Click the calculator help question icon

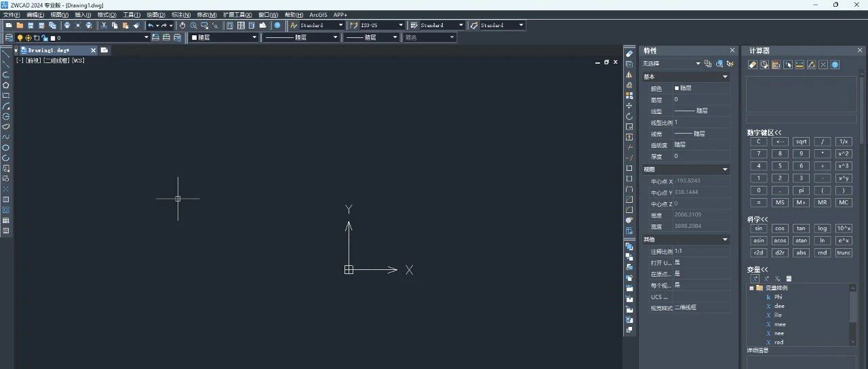pos(835,64)
